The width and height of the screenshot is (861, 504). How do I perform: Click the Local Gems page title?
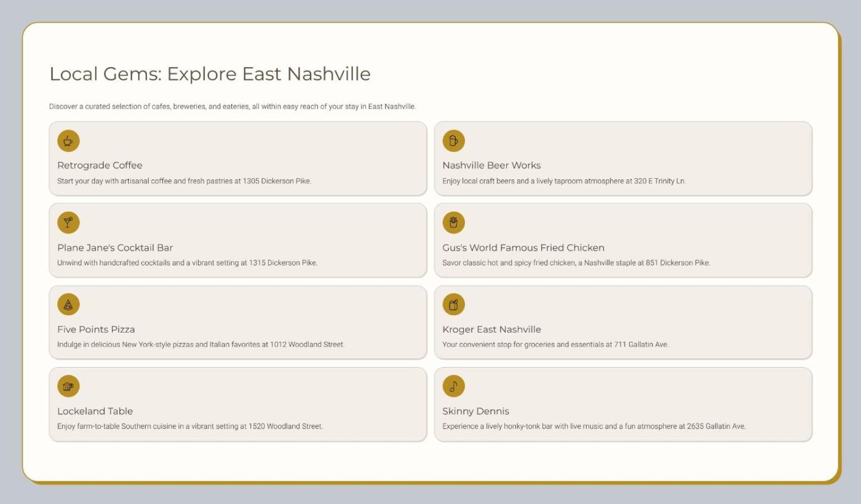point(210,74)
